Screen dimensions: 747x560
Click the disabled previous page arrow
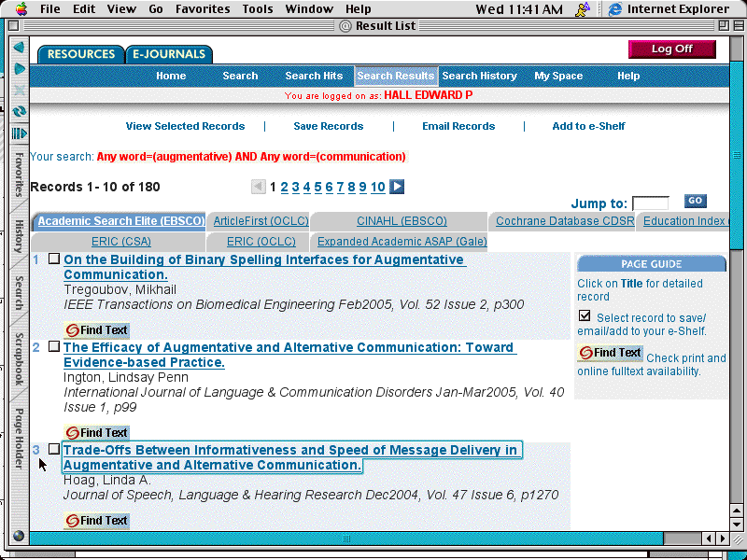tap(259, 187)
